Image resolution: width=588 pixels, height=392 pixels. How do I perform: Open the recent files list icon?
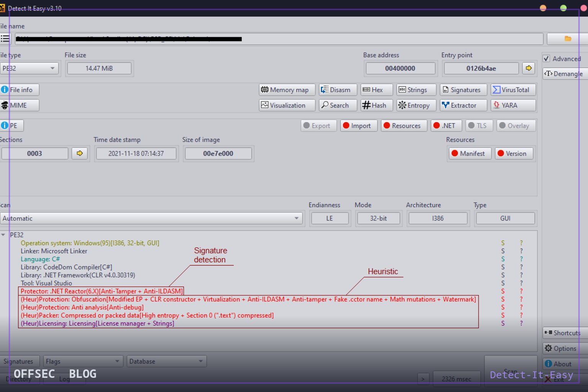click(5, 39)
